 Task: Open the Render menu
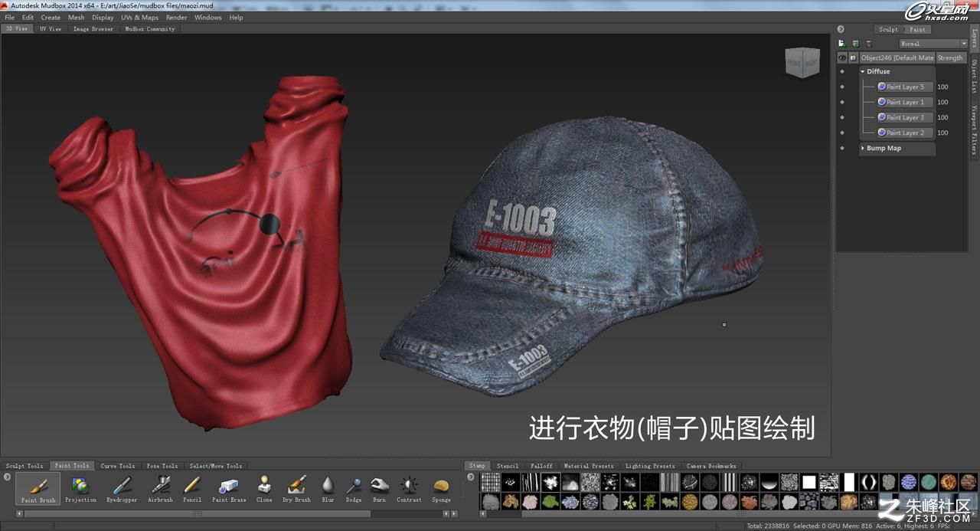(x=176, y=17)
